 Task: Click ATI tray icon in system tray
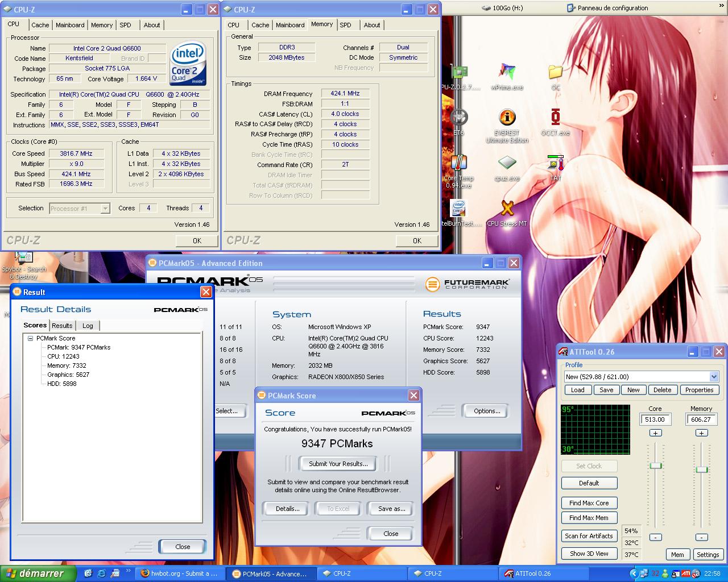point(686,573)
